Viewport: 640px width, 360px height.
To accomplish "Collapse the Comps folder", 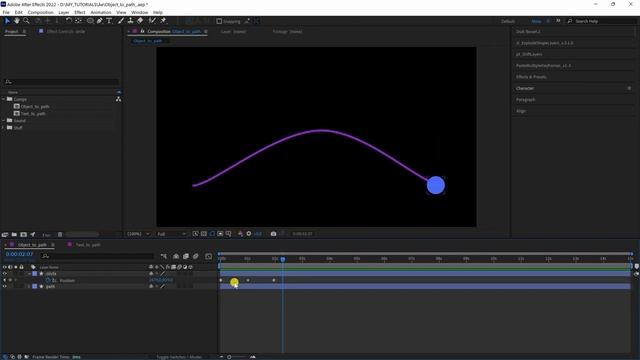I will pyautogui.click(x=4, y=99).
